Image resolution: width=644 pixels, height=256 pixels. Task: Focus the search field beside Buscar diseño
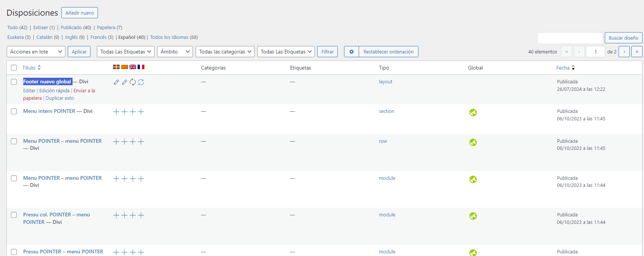(570, 38)
